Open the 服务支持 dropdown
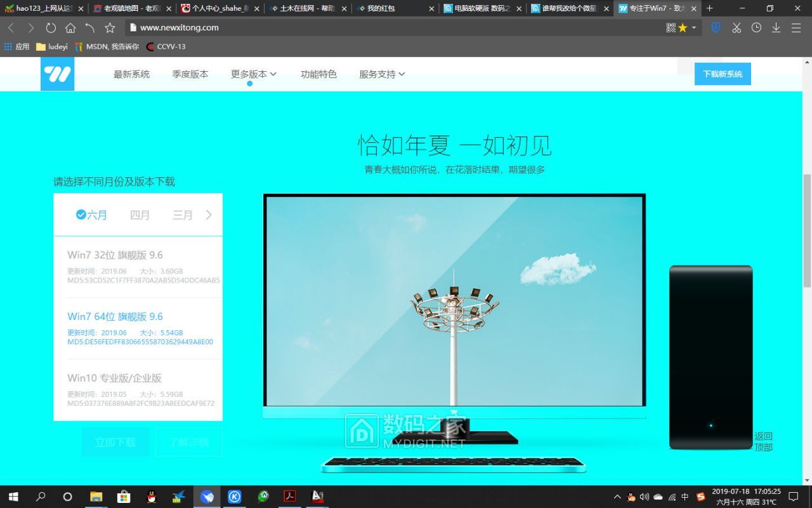 pos(381,74)
